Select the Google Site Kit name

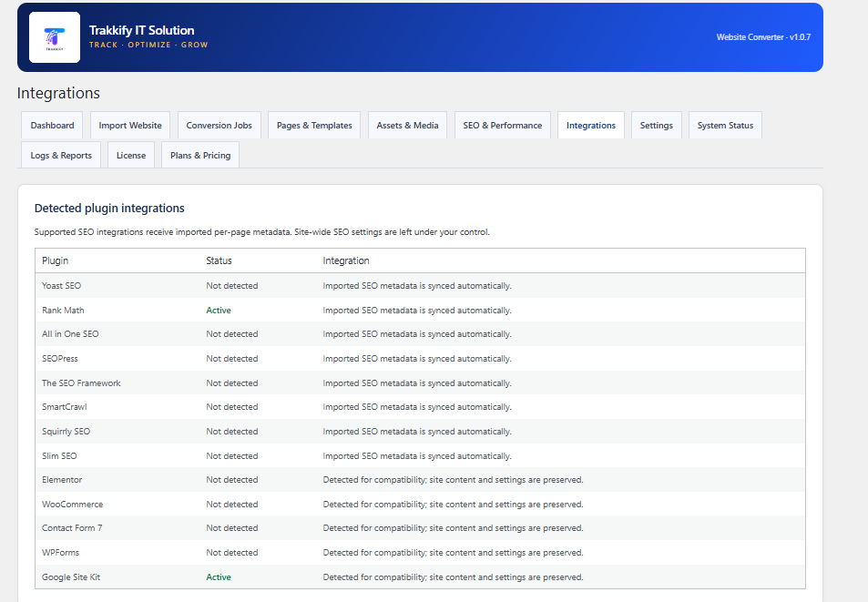pos(71,576)
